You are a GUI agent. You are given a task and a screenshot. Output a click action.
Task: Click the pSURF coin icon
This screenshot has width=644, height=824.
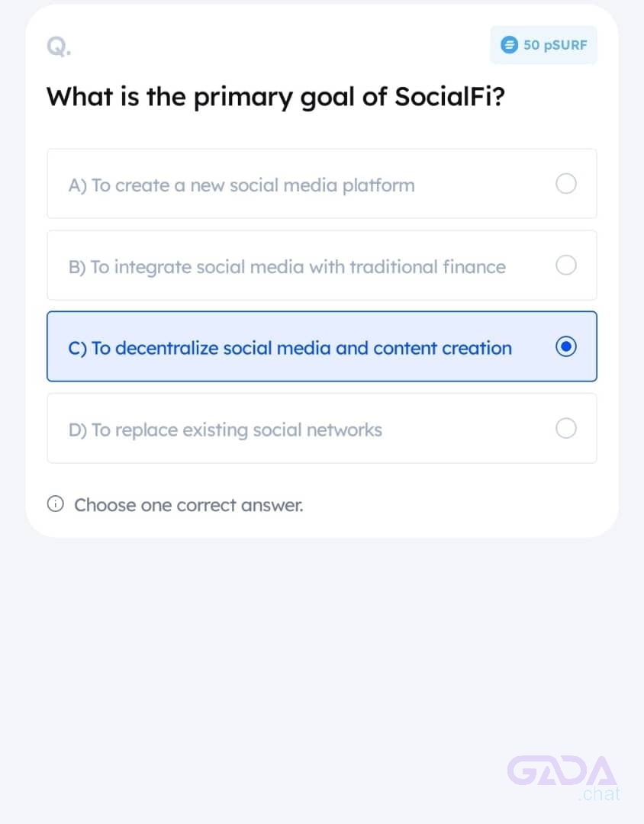pyautogui.click(x=509, y=45)
